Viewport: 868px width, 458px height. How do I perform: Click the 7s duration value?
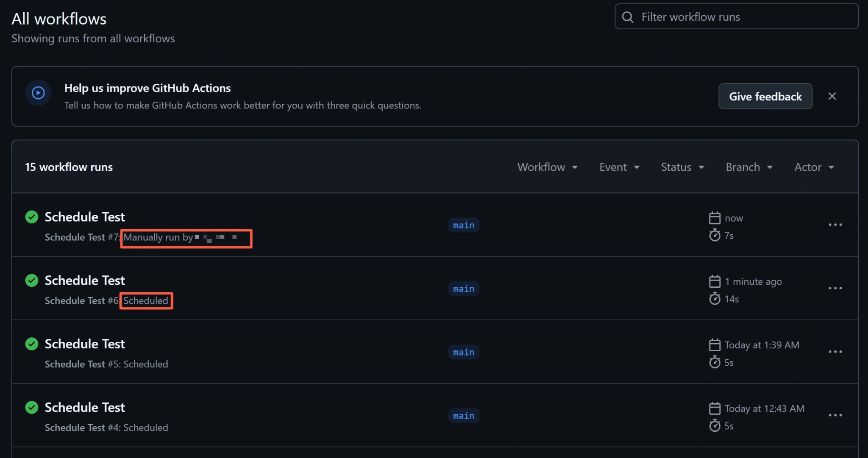point(729,236)
